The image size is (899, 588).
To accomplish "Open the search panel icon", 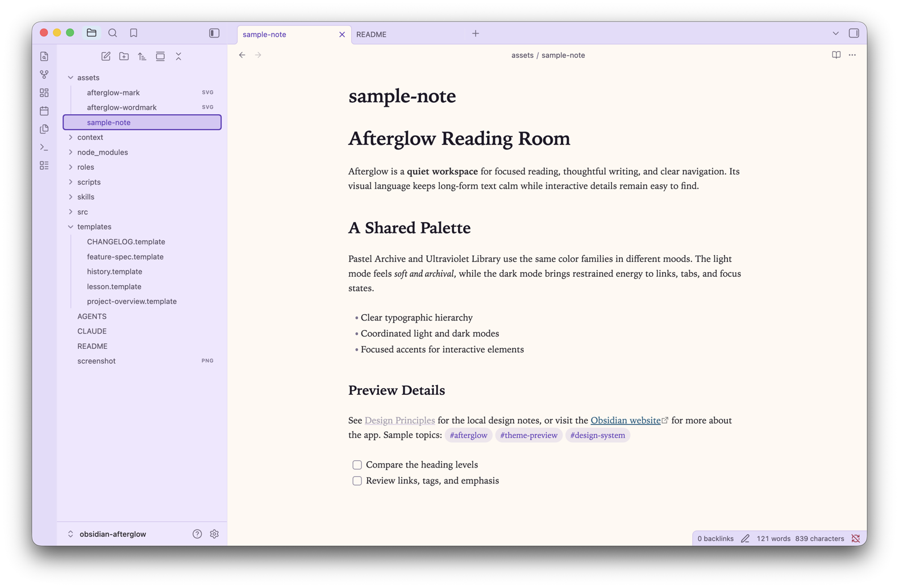I will coord(113,33).
